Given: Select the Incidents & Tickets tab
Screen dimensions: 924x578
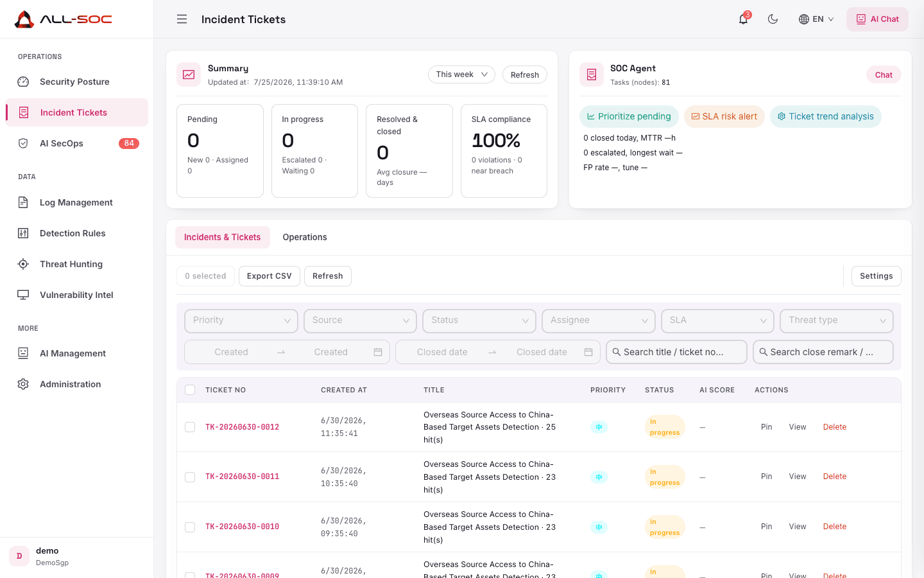Looking at the screenshot, I should point(223,237).
